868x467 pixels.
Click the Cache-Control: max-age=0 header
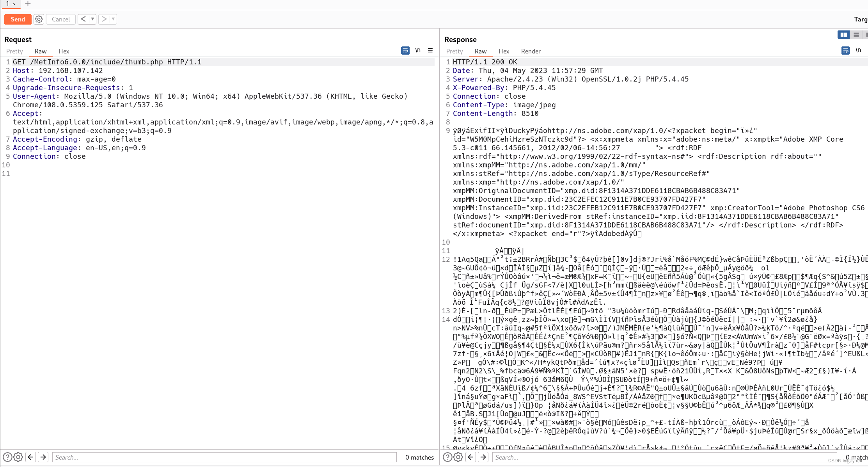[64, 79]
